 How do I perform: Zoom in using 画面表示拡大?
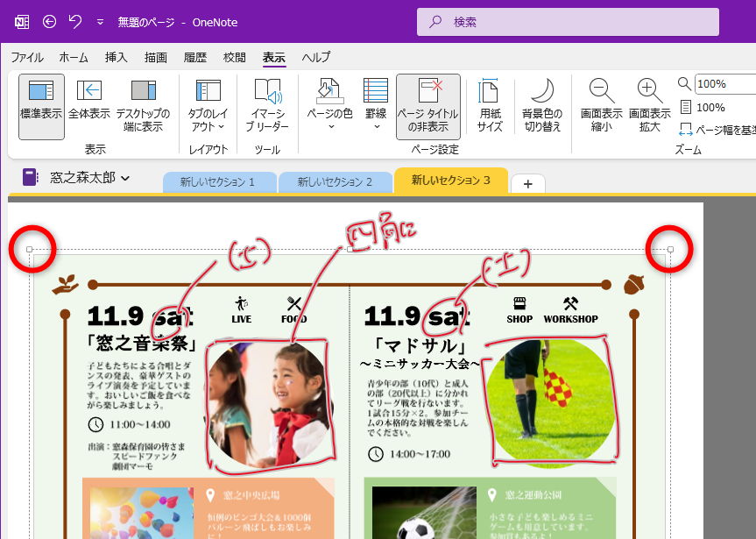click(x=648, y=101)
